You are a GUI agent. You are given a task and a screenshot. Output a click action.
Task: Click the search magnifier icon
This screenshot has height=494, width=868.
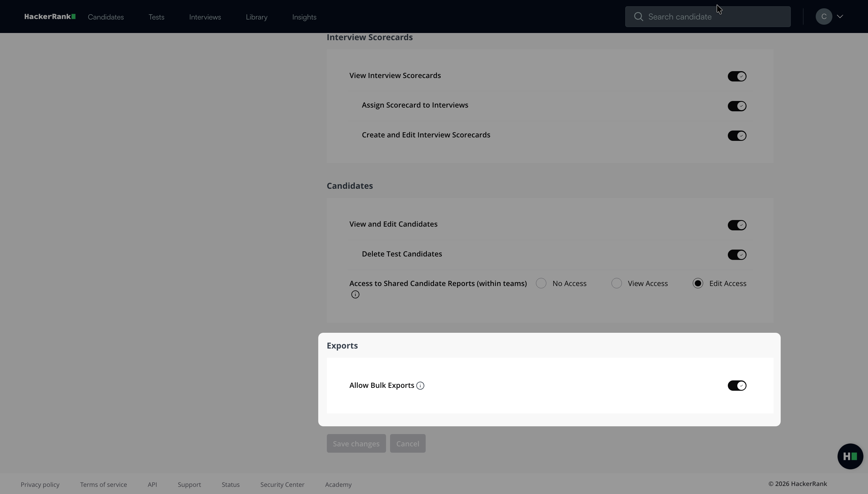(639, 17)
